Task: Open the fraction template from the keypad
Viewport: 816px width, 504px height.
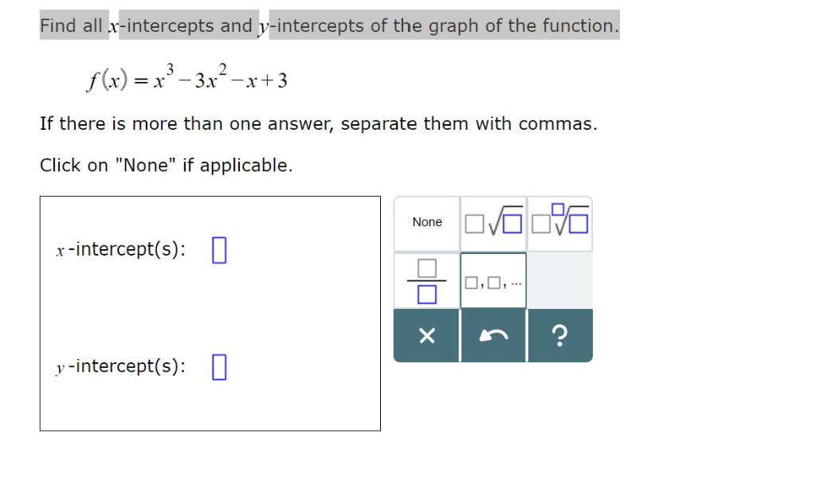Action: pyautogui.click(x=426, y=280)
